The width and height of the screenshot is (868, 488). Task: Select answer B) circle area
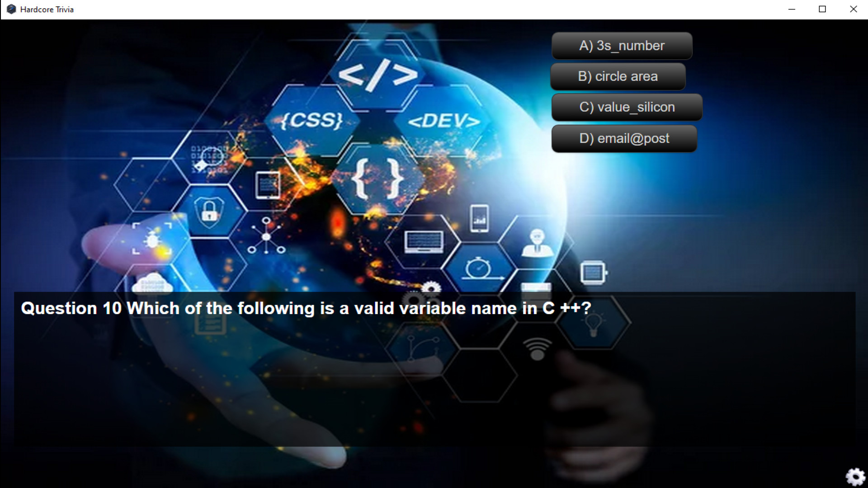pyautogui.click(x=622, y=76)
